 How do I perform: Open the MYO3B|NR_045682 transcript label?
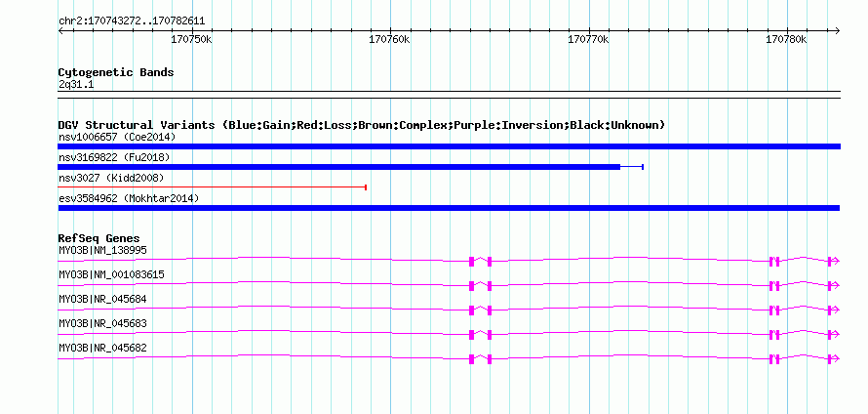click(x=102, y=348)
